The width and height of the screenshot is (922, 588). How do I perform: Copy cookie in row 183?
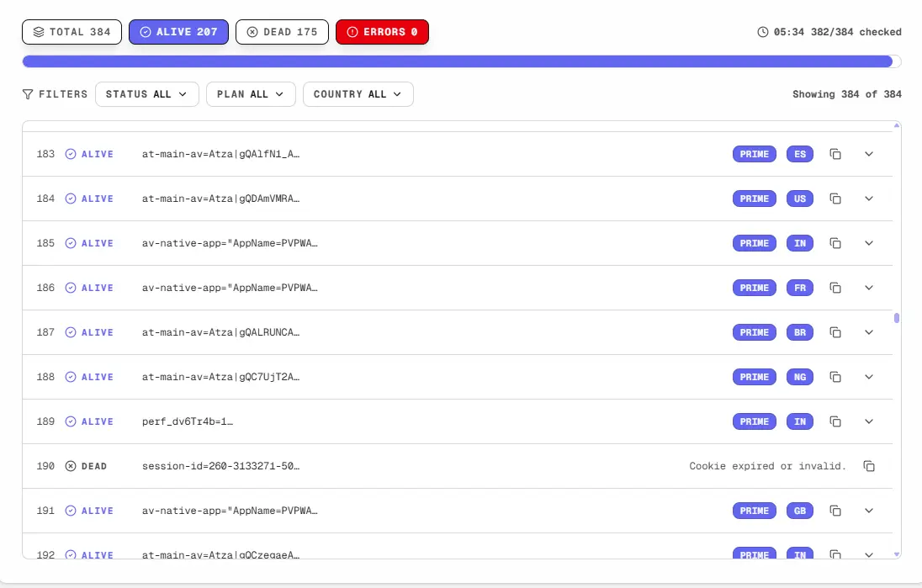click(835, 154)
